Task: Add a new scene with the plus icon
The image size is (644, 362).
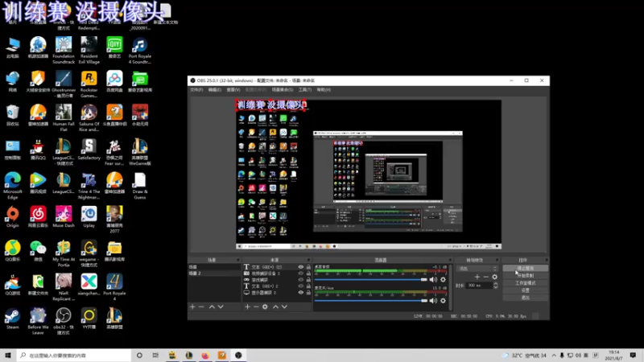Action: tap(192, 306)
